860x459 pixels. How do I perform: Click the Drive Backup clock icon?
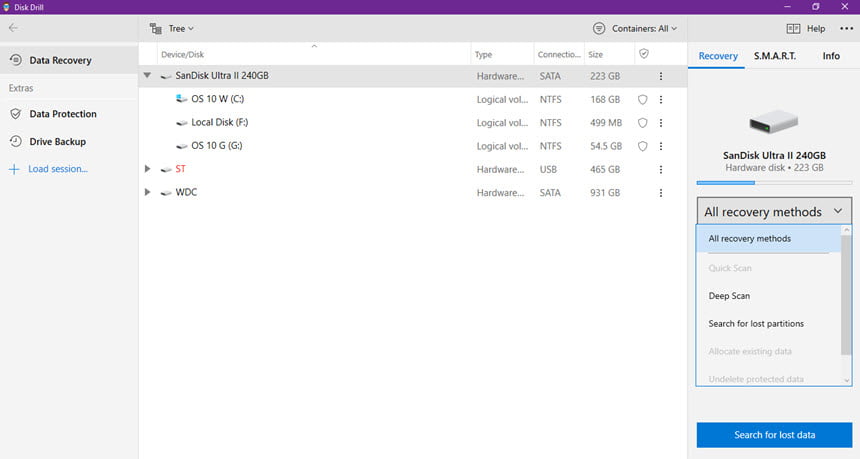pyautogui.click(x=16, y=141)
